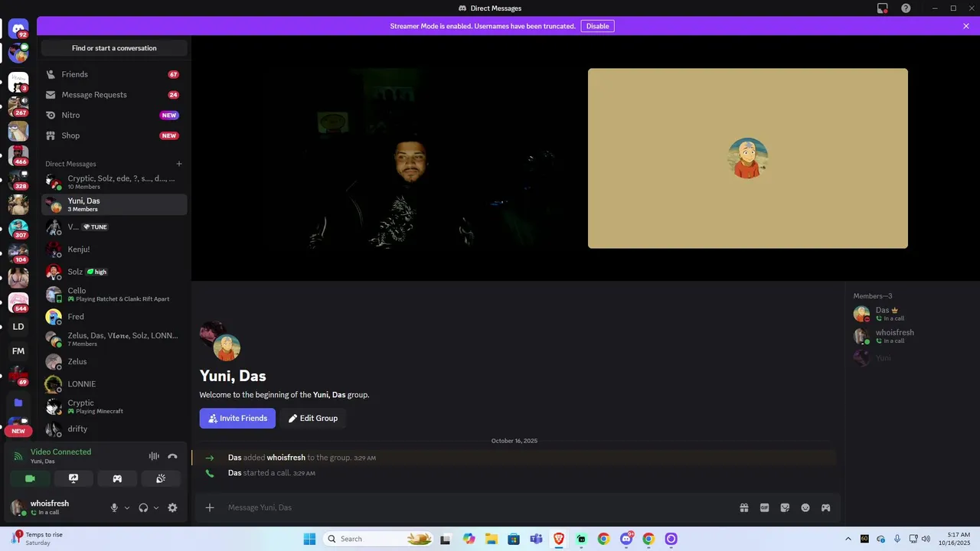The width and height of the screenshot is (980, 551).
Task: Open the Shop page
Action: 114,135
